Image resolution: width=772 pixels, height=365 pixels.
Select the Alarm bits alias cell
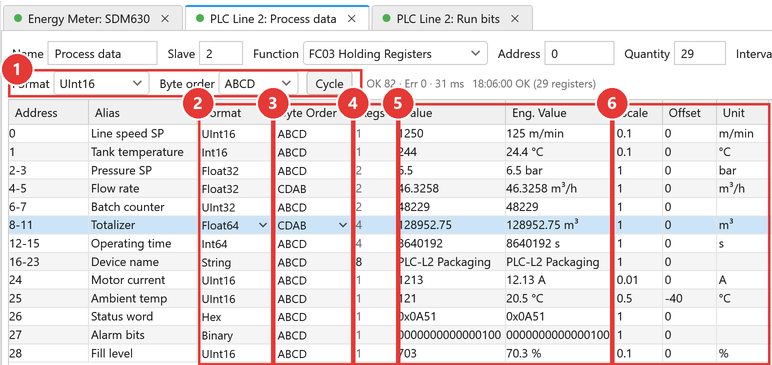[143, 335]
